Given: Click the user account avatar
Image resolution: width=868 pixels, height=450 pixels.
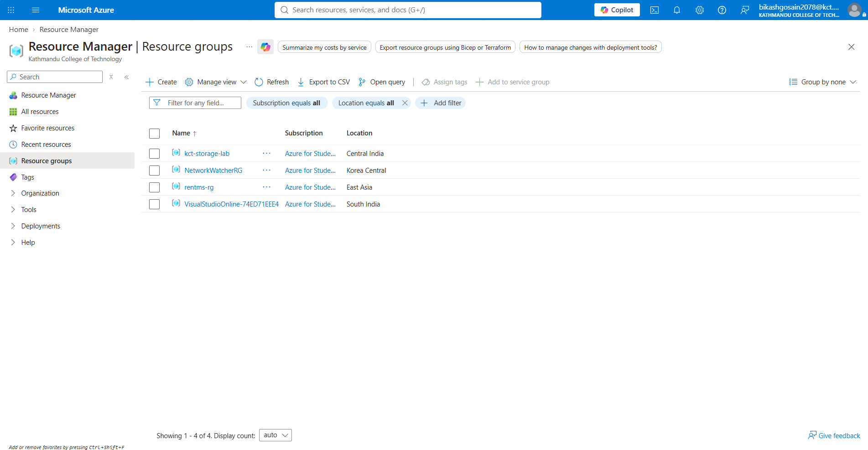Looking at the screenshot, I should 855,10.
